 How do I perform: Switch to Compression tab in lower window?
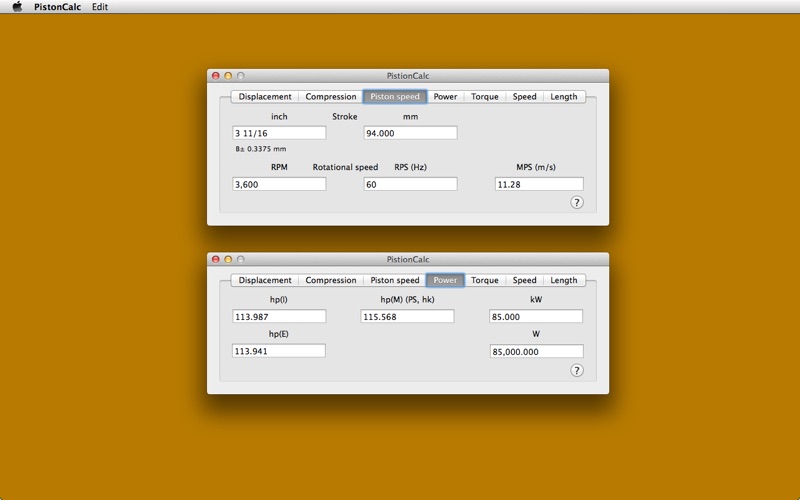pos(331,280)
